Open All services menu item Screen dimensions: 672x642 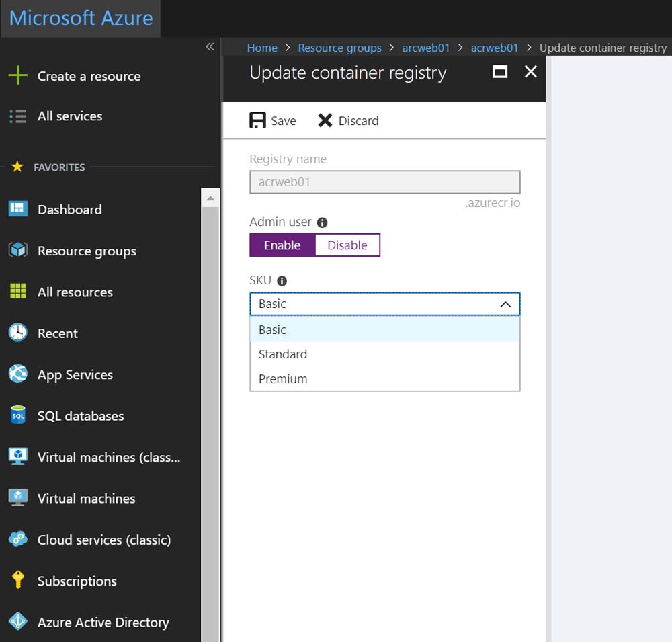click(x=70, y=116)
